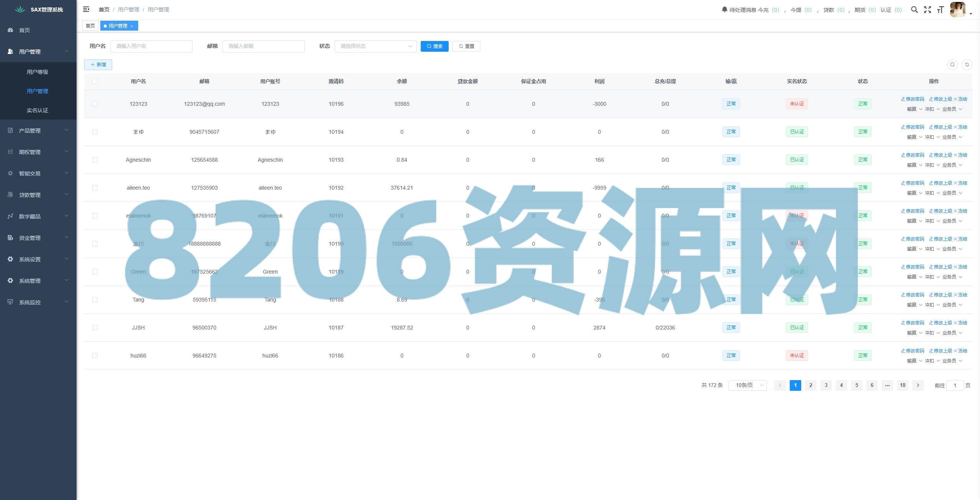980x500 pixels.
Task: Hide search bar using round magnifier icon
Action: pos(952,64)
